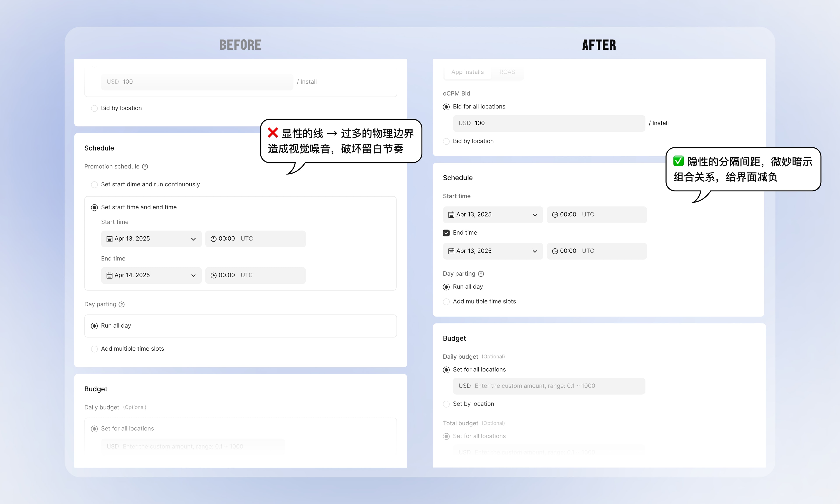The image size is (840, 504).
Task: Choose Run all day in BEFORE panel
Action: coord(94,326)
